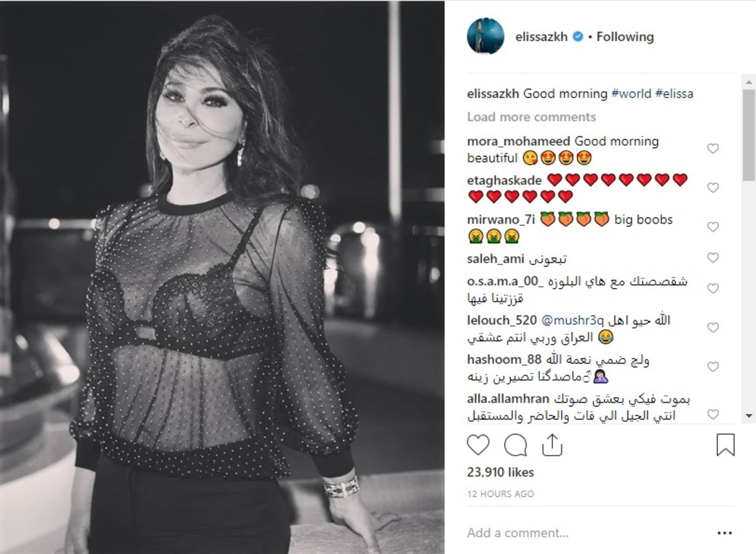Like mora_mohameed's comment heart

[713, 149]
